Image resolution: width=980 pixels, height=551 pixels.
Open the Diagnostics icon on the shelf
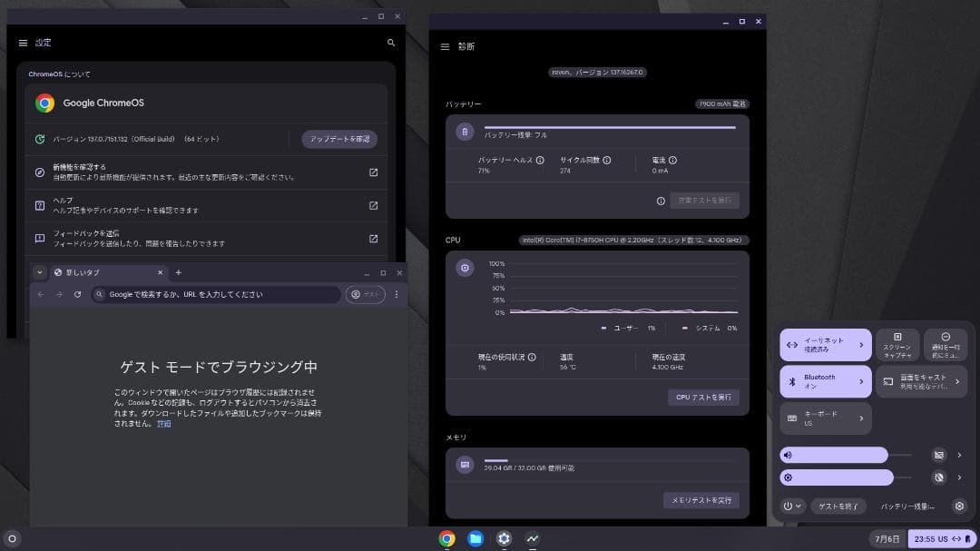pos(533,538)
